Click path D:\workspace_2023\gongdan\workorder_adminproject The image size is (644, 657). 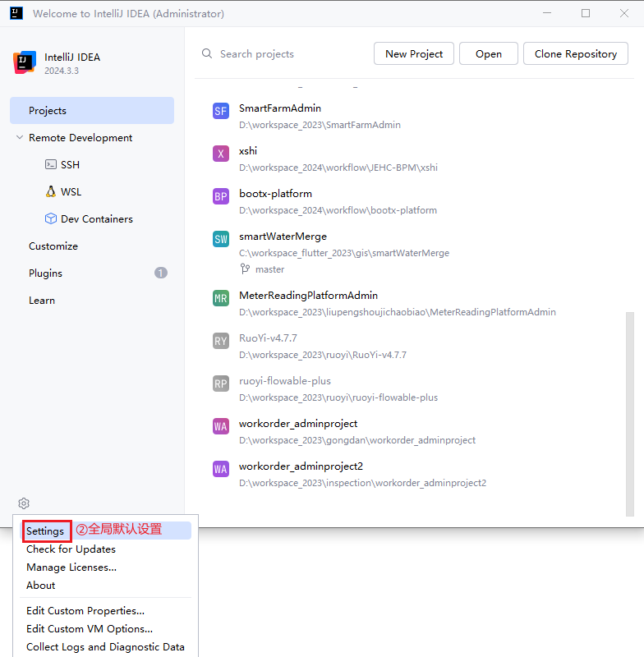pos(357,440)
